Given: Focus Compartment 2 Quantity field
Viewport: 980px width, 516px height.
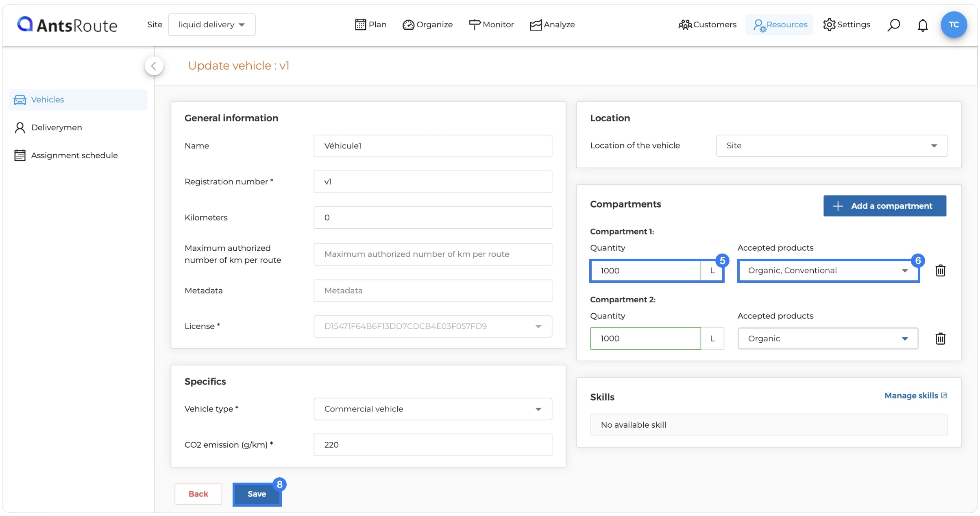Looking at the screenshot, I should click(x=645, y=339).
